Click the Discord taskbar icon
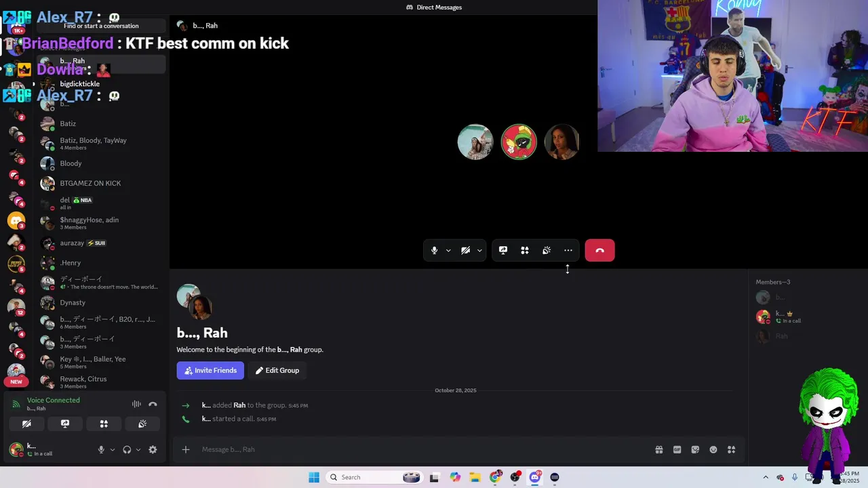Viewport: 868px width, 488px height. tap(535, 477)
